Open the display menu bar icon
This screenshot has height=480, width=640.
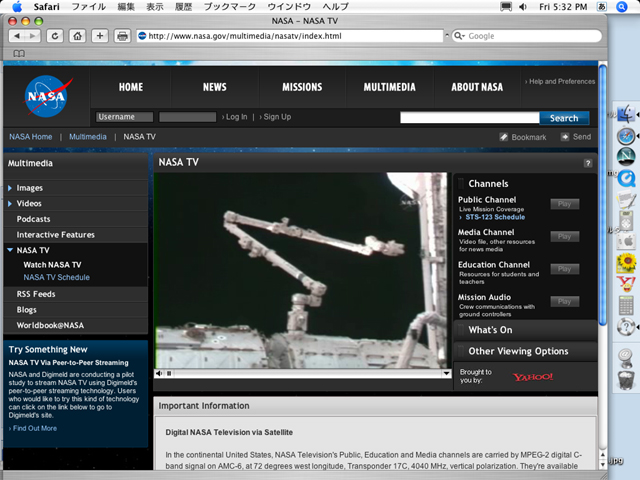(506, 7)
